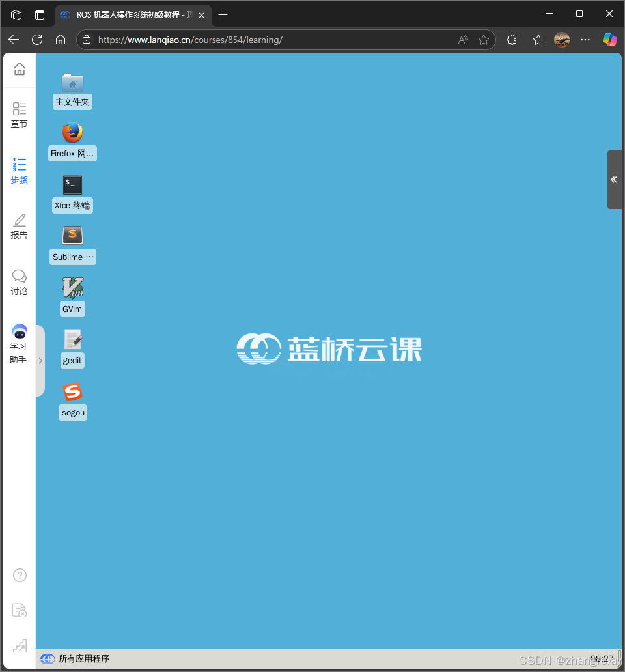Open the 章节 chapters panel
625x672 pixels.
click(x=20, y=115)
